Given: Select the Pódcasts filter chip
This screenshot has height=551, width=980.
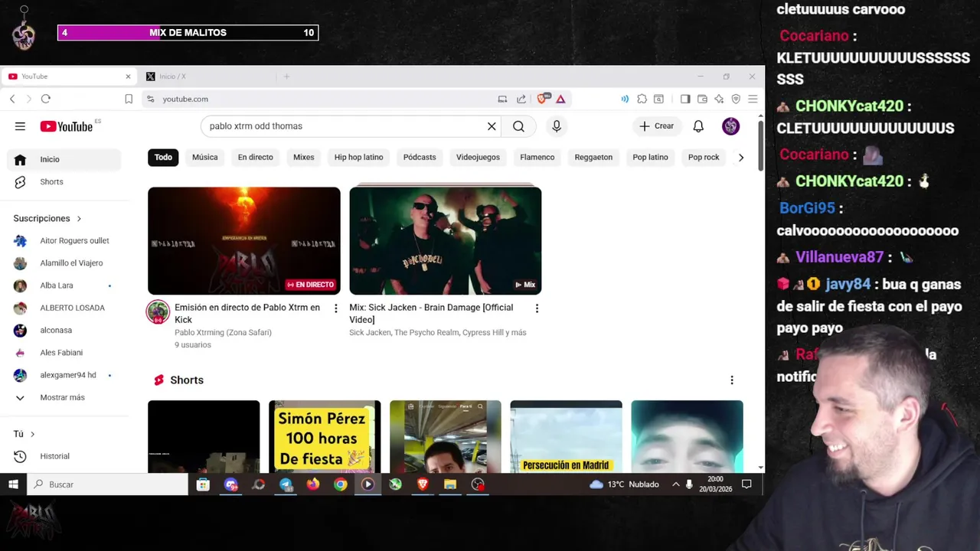Looking at the screenshot, I should point(420,157).
